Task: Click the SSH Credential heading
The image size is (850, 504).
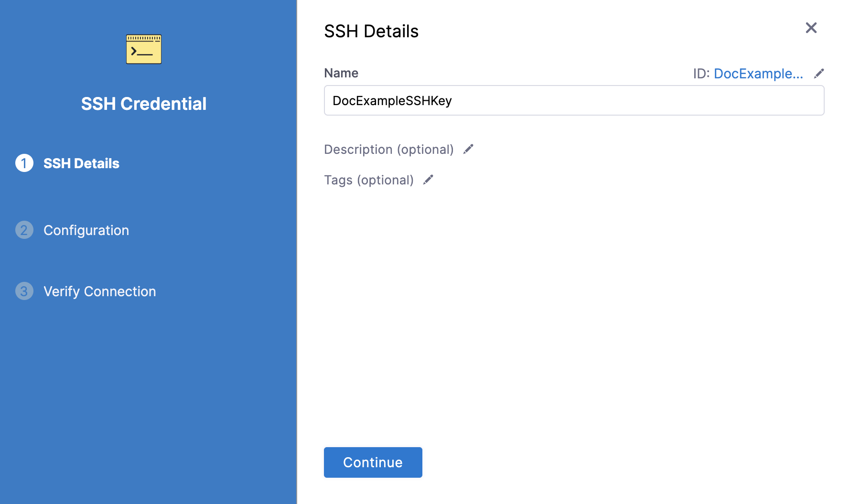Action: click(144, 104)
